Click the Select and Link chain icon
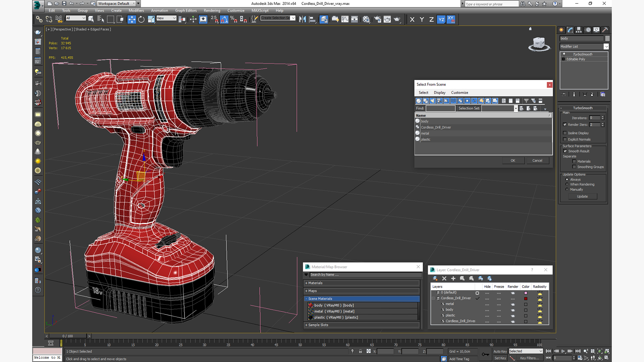Screen dimensions: 644x362 pos(39,19)
